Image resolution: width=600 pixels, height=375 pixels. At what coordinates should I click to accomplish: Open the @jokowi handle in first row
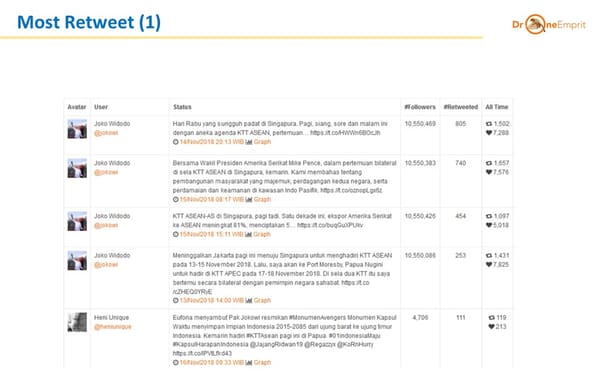tap(106, 133)
